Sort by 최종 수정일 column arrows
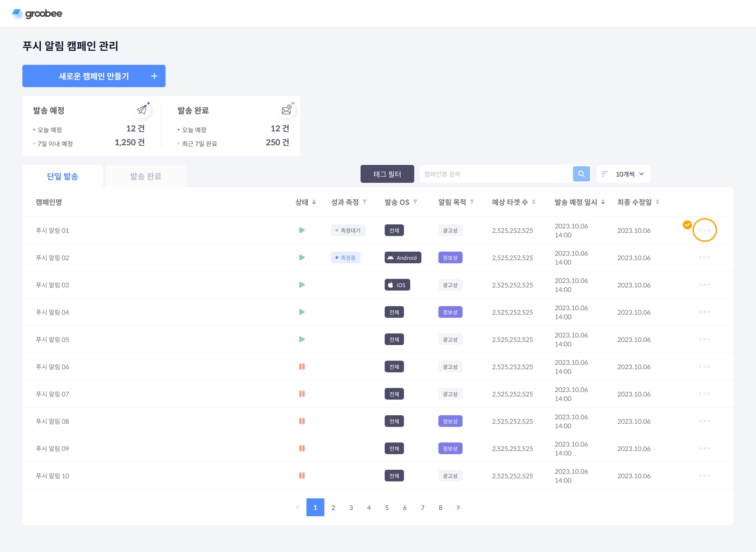This screenshot has height=552, width=756. point(658,202)
